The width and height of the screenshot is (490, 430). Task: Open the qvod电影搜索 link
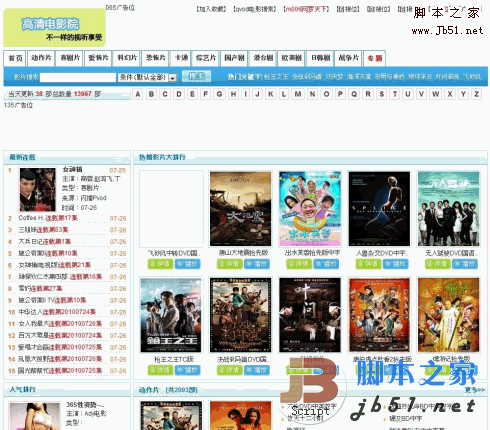point(255,9)
